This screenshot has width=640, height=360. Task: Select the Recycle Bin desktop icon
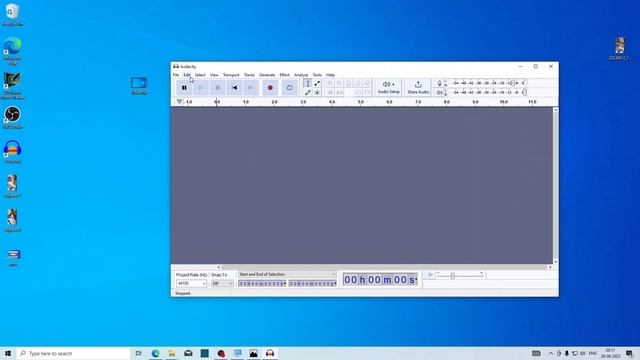tap(12, 15)
